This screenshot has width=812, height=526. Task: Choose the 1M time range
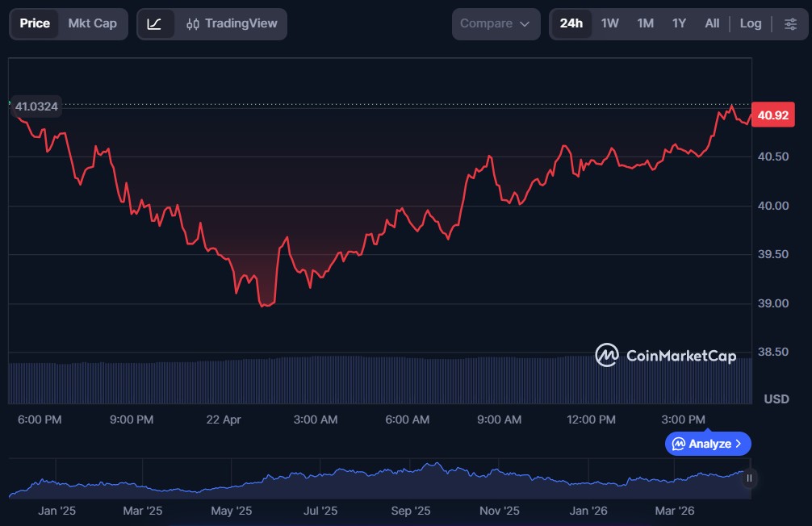pos(645,23)
